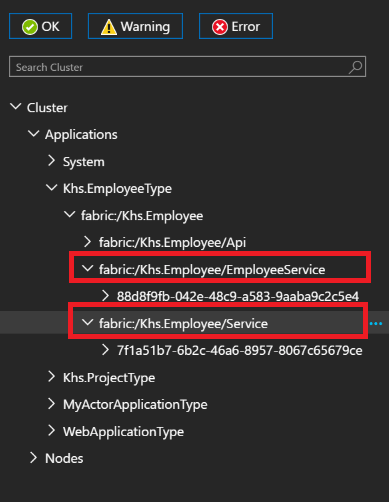Filter by Warning health state
The height and width of the screenshot is (502, 389).
pyautogui.click(x=135, y=26)
